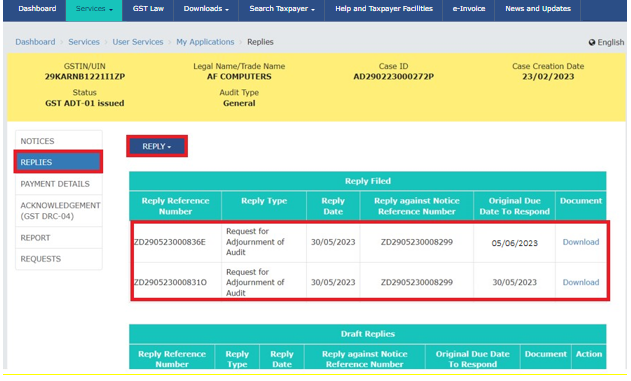Open the REQUESTS side tab

(x=59, y=259)
